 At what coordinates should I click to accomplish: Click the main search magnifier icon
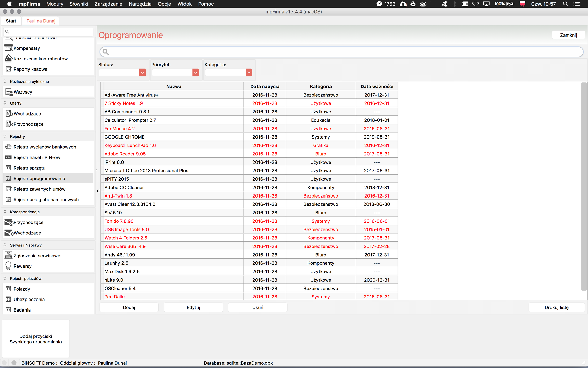pyautogui.click(x=106, y=52)
